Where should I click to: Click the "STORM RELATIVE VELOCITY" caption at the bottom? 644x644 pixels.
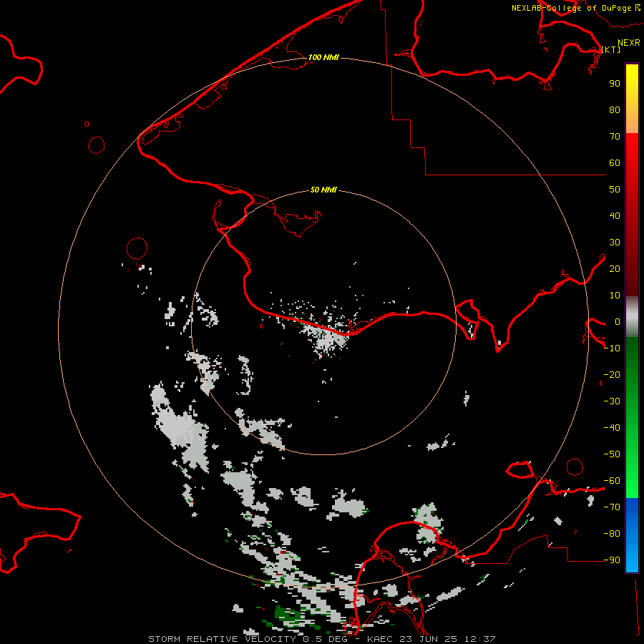click(222, 639)
